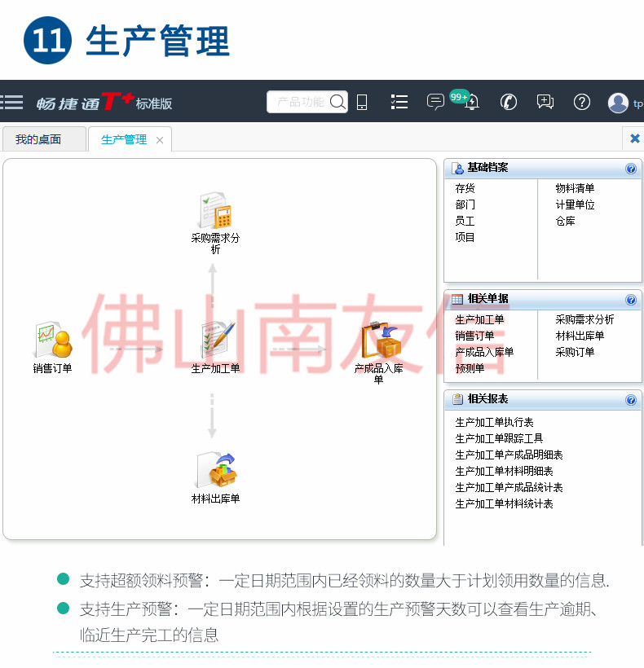Open the hamburger main menu

(x=11, y=103)
